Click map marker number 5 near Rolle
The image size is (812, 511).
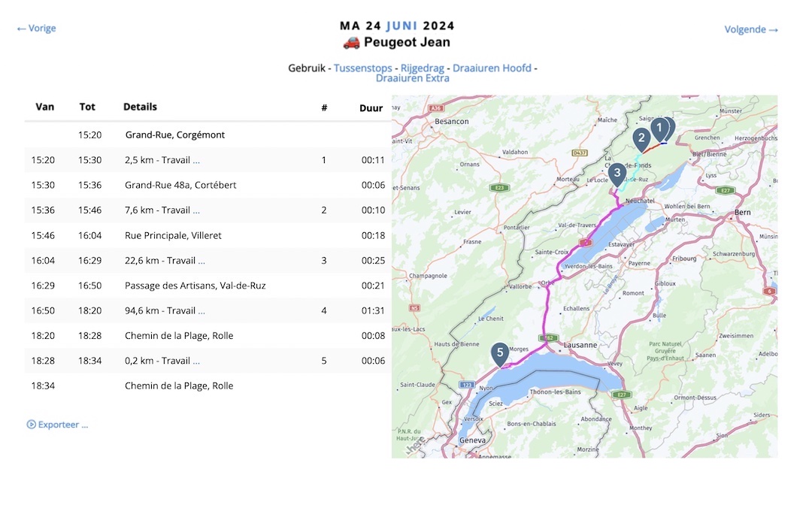point(500,355)
